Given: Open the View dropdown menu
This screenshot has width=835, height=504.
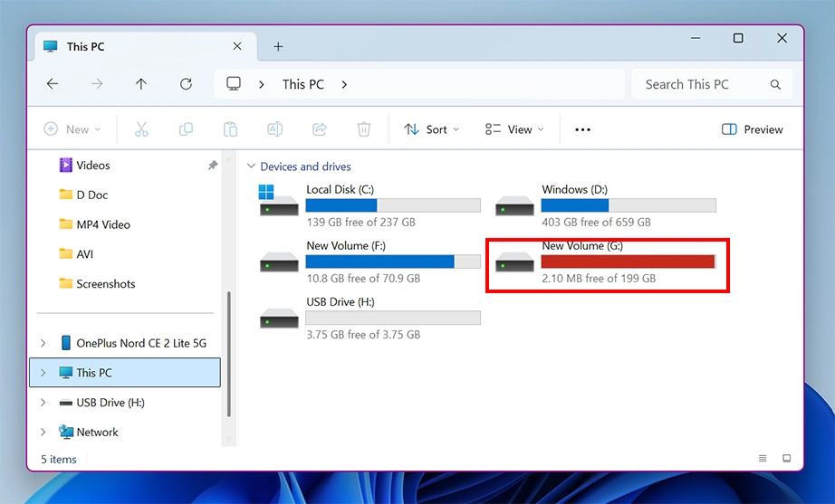Looking at the screenshot, I should click(x=514, y=129).
